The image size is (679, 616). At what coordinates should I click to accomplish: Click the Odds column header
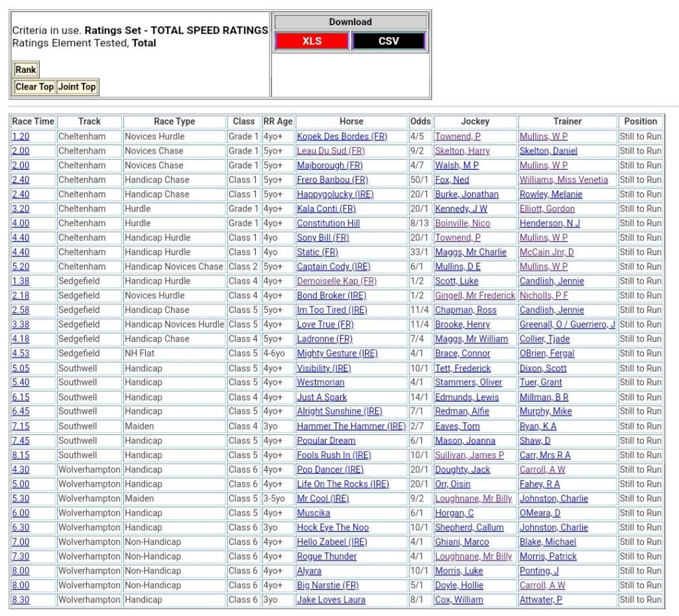(420, 121)
